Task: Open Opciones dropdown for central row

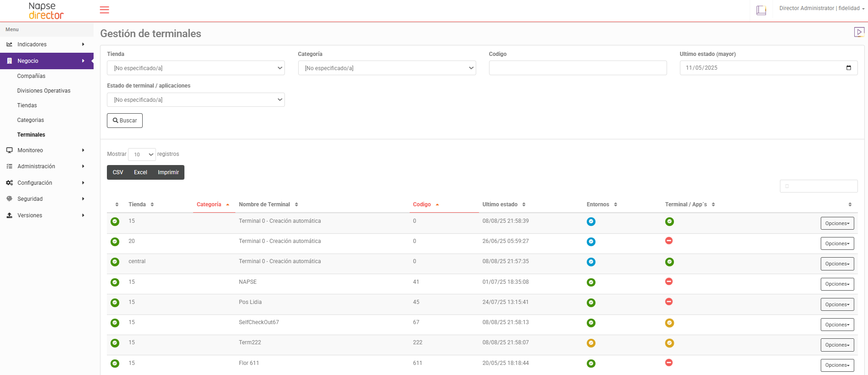Action: 837,264
